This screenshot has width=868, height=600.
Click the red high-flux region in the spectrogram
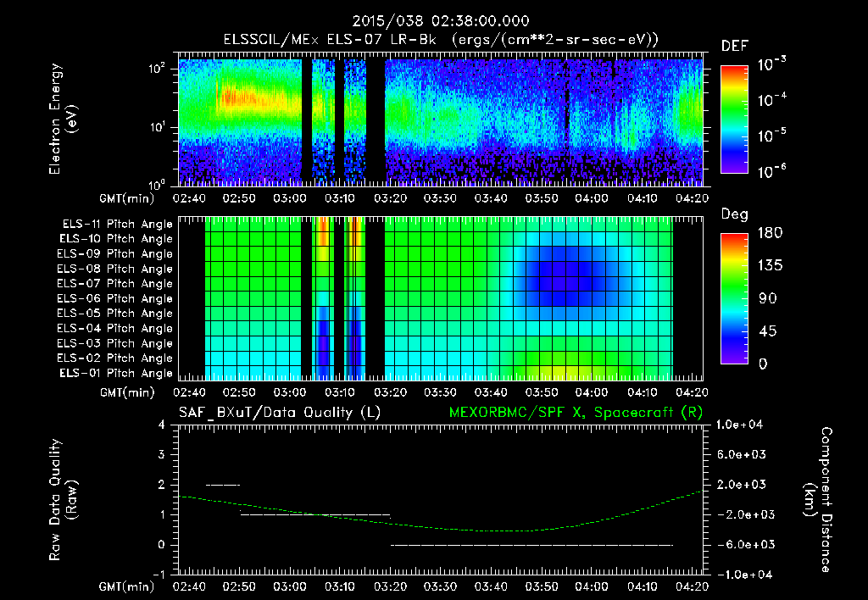click(239, 98)
